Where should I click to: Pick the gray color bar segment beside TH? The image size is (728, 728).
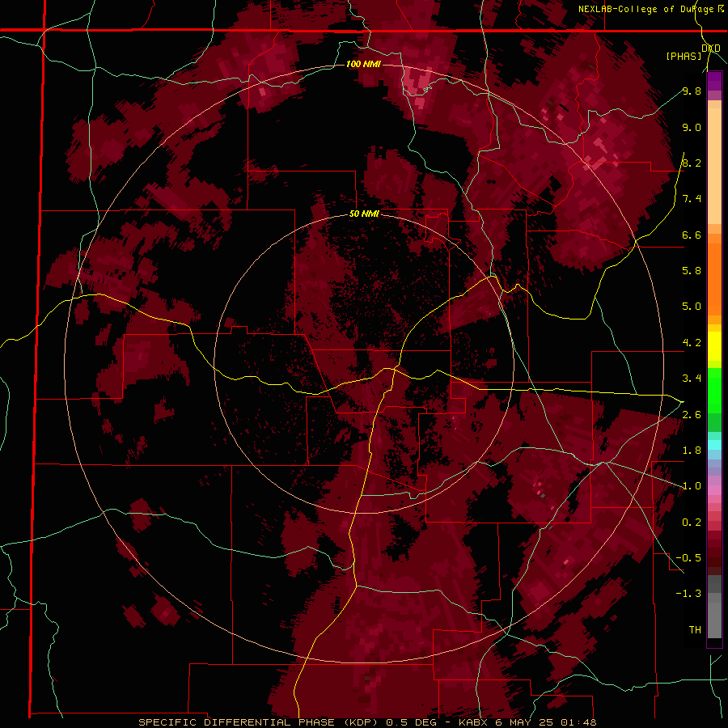pos(714,622)
